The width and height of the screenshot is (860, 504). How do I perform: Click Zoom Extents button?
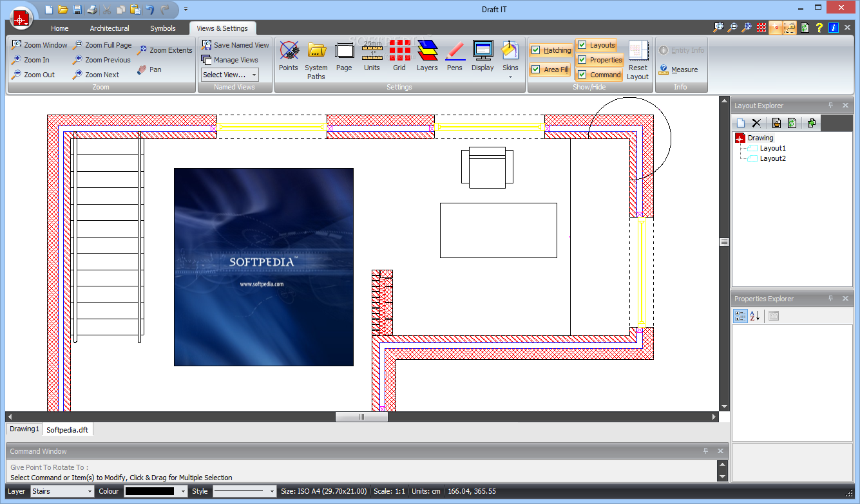[x=165, y=50]
